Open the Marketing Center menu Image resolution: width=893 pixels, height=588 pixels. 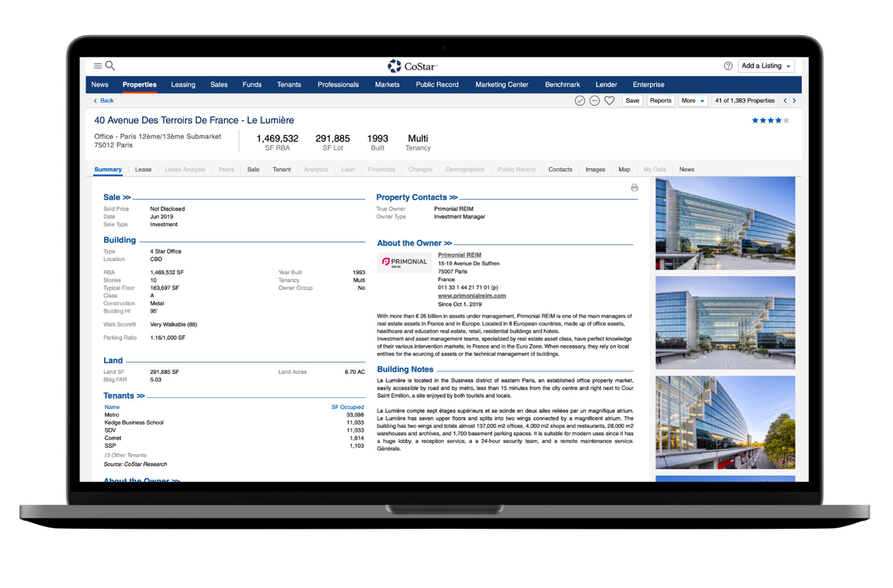pyautogui.click(x=502, y=85)
